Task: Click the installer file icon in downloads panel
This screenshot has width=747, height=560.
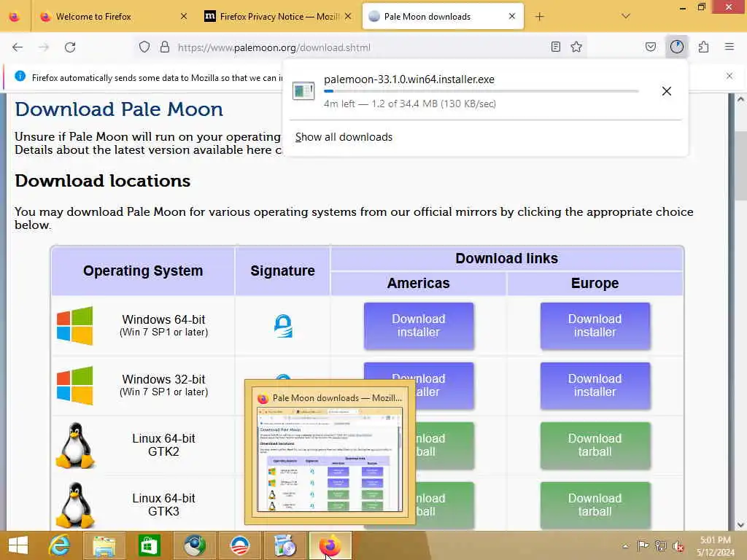Action: (303, 90)
